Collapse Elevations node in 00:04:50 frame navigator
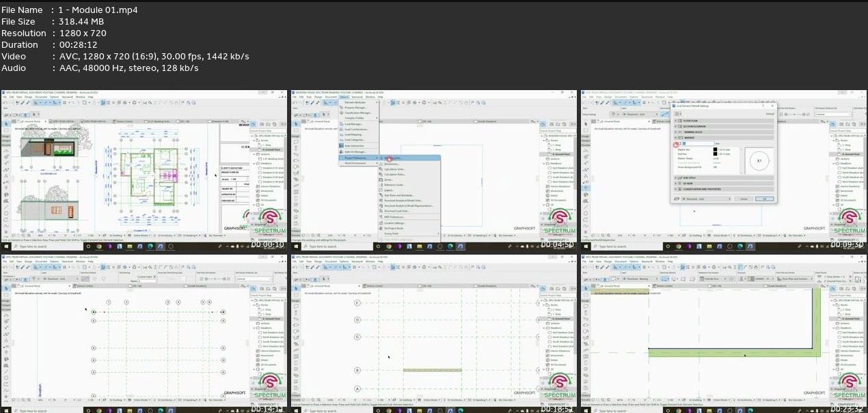868x413 pixels. pyautogui.click(x=543, y=163)
